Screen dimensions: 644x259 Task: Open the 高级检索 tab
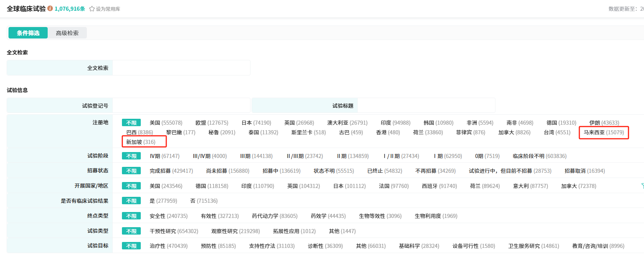click(x=67, y=33)
